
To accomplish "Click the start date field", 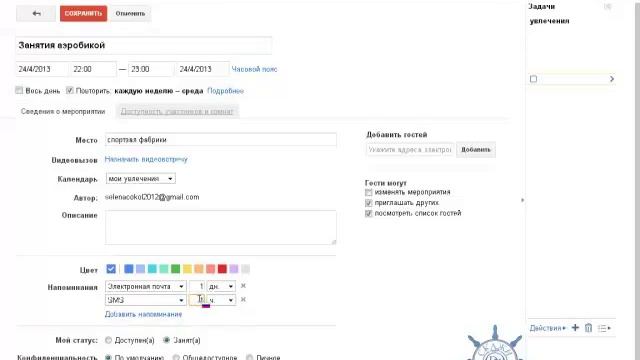I will click(42, 69).
